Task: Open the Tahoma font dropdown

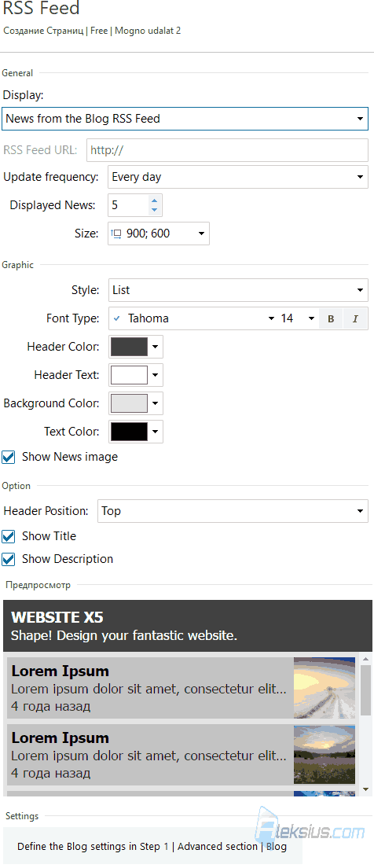Action: coord(193,319)
